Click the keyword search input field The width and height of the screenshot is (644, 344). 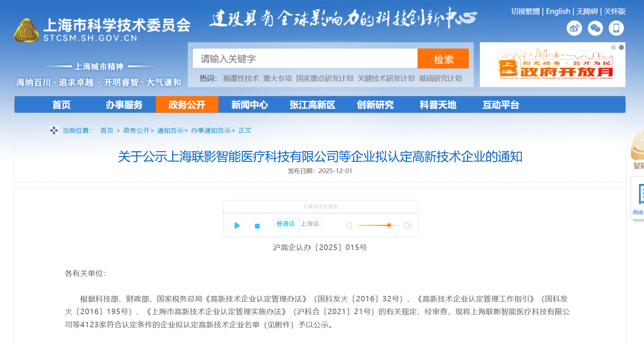305,59
